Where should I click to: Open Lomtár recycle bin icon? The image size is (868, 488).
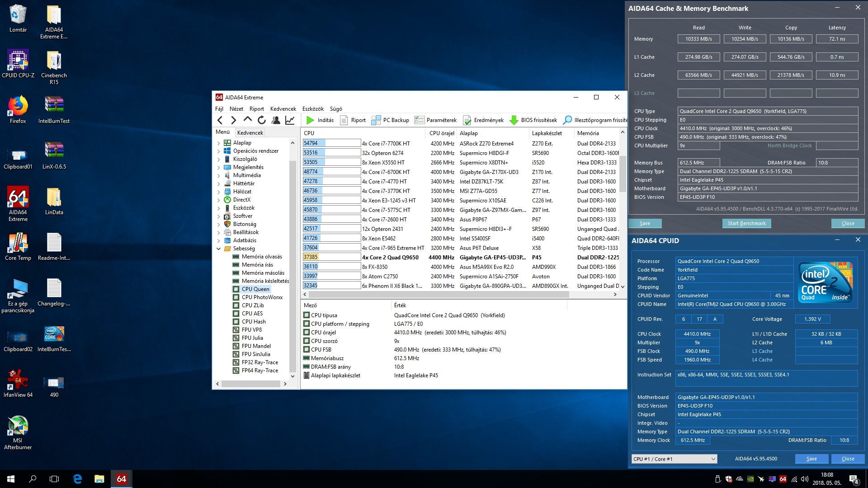point(18,18)
